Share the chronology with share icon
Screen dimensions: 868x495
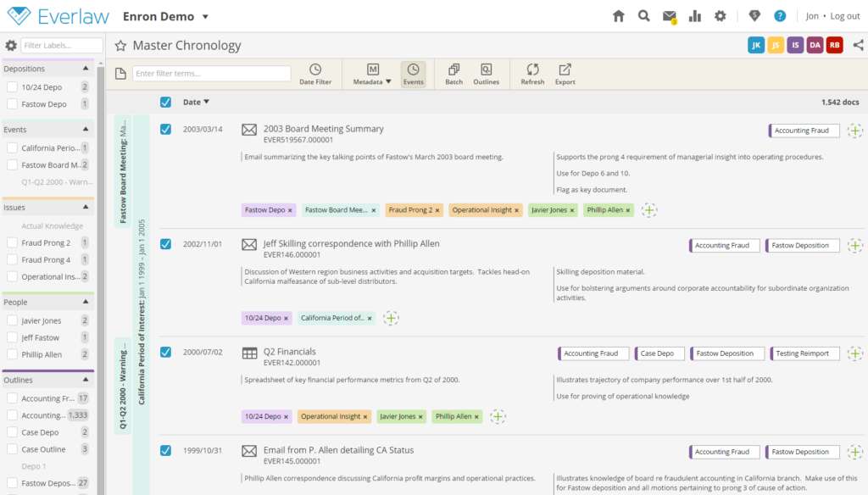click(x=858, y=46)
